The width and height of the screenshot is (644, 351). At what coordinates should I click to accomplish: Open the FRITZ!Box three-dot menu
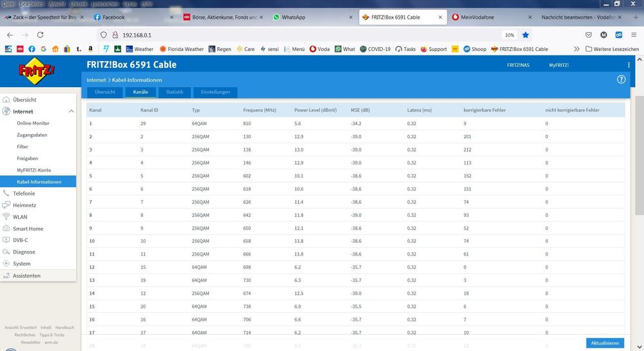pyautogui.click(x=629, y=65)
